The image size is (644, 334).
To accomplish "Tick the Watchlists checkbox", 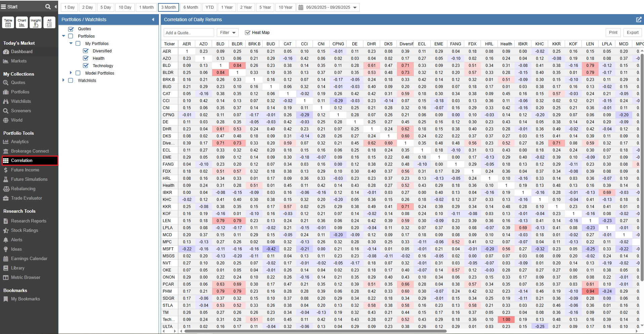I will coord(71,81).
